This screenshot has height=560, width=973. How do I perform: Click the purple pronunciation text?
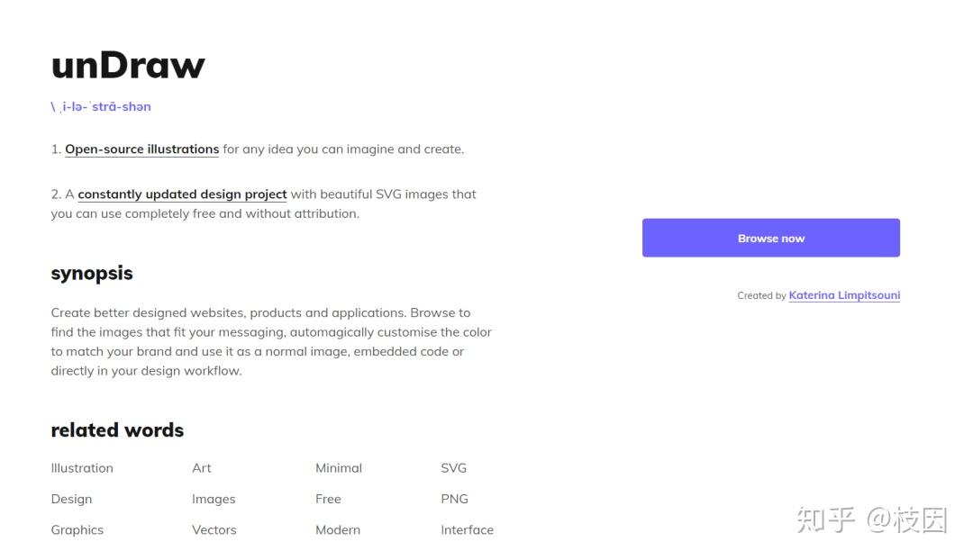[x=101, y=106]
